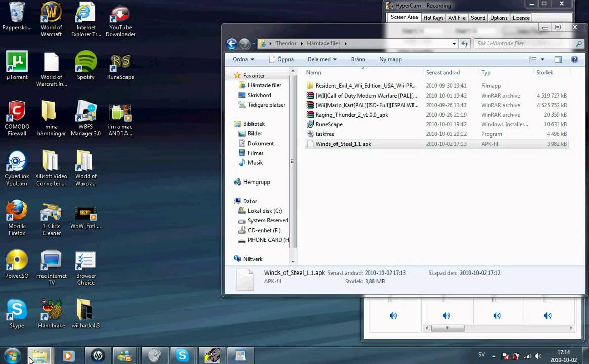Click the Explorer forward navigation arrow
This screenshot has height=364, width=589.
coord(244,44)
